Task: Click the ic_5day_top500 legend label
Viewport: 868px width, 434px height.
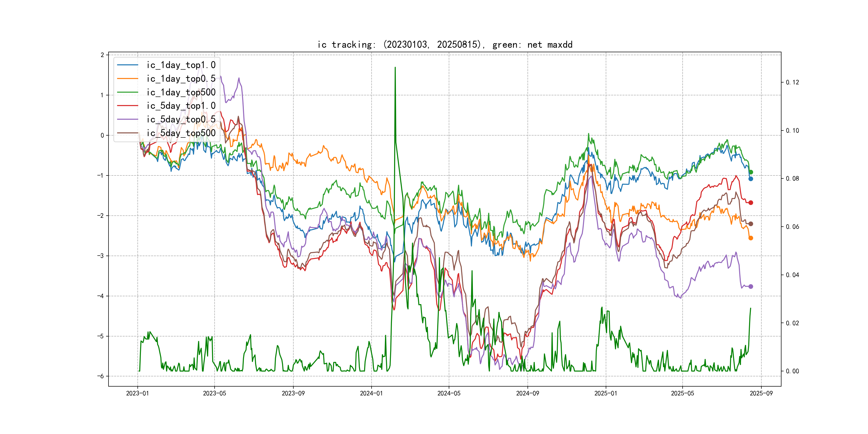Action: [181, 133]
